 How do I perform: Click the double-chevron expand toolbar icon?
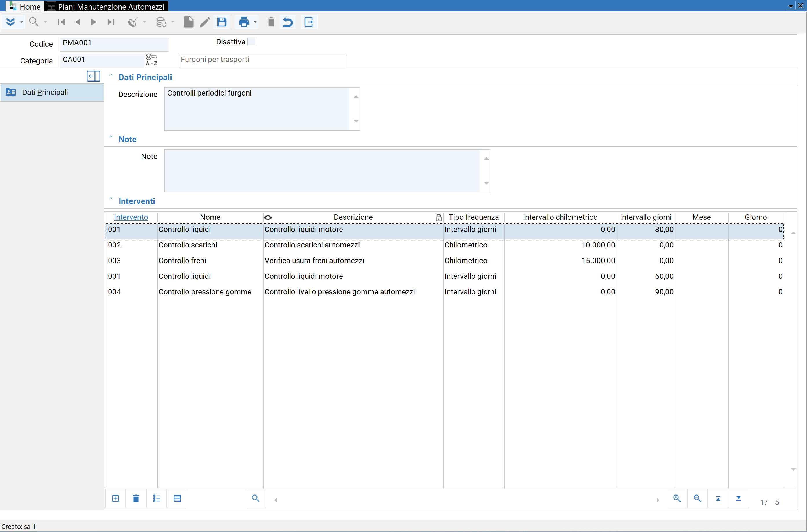10,22
